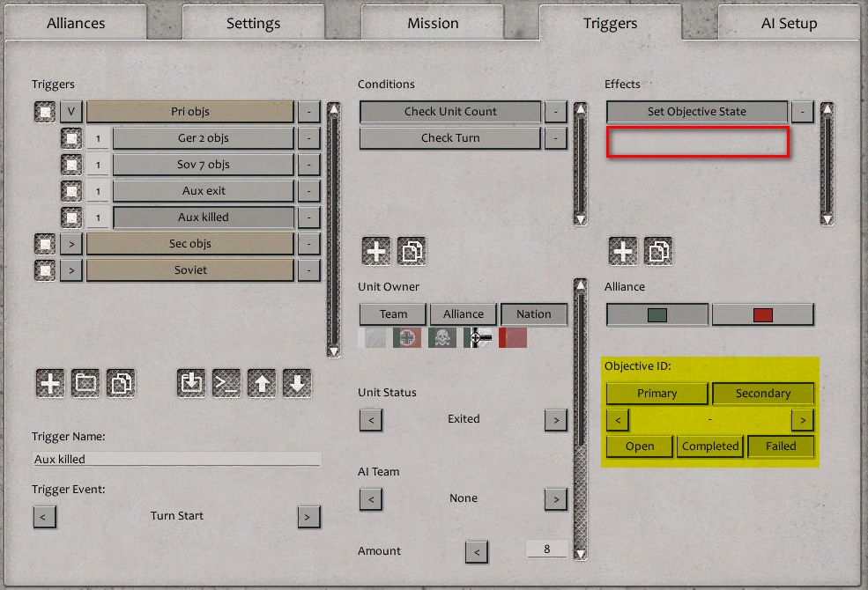Cycle Trigger Event forward from Turn Start

pos(308,517)
